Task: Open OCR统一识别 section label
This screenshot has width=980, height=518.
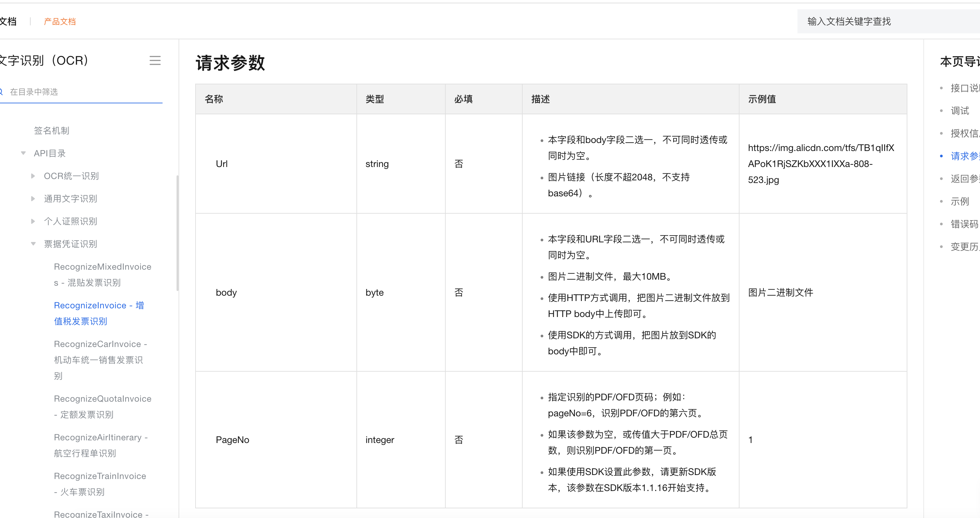Action: point(71,176)
